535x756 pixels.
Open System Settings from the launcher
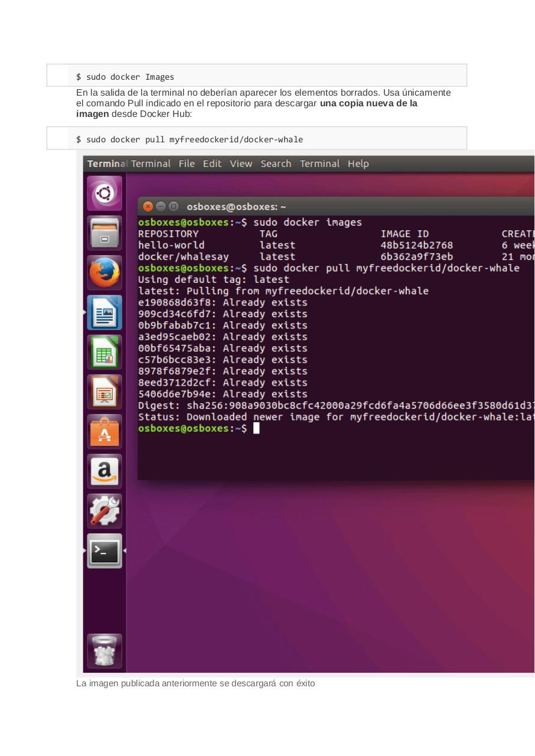[x=104, y=510]
